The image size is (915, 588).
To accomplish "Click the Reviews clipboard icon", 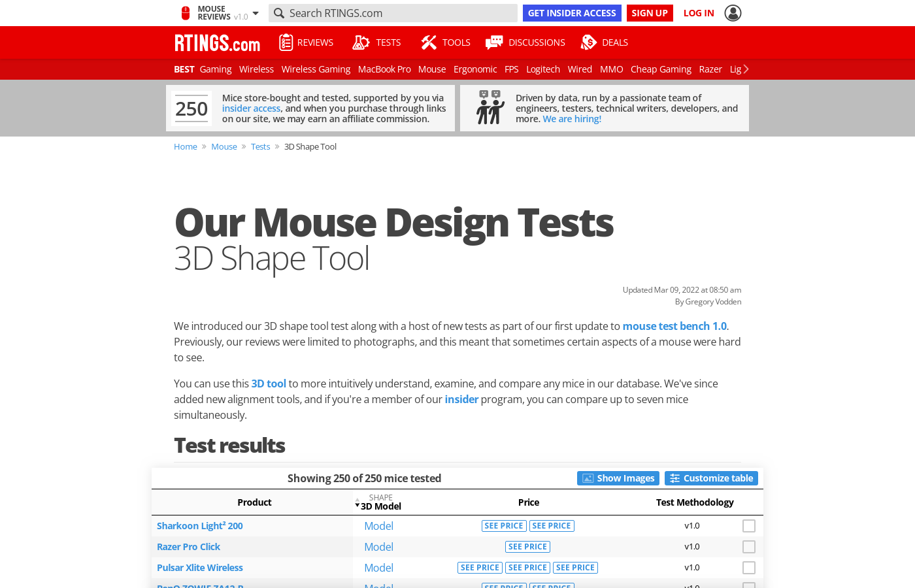I will 286,42.
